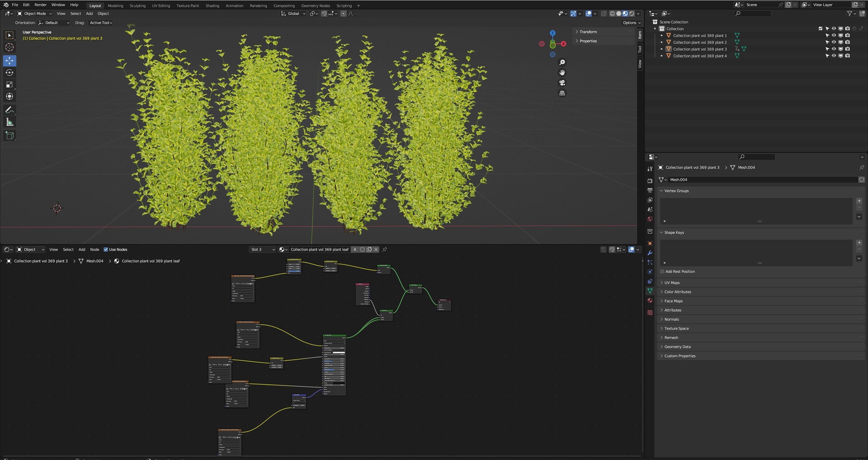Switch to the Shading workspace tab
Screen dimensions: 868x460
point(212,6)
